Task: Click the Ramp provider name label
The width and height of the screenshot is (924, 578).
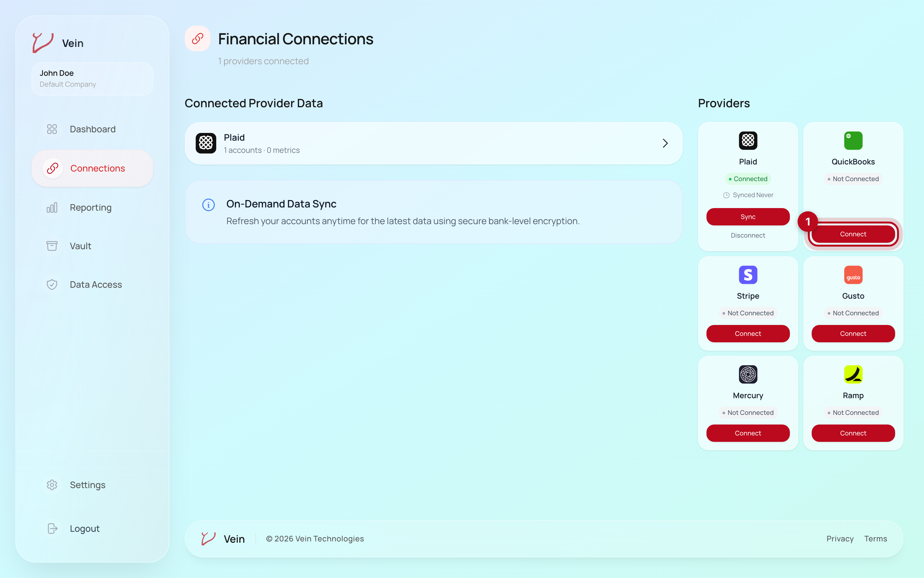Action: pyautogui.click(x=853, y=395)
